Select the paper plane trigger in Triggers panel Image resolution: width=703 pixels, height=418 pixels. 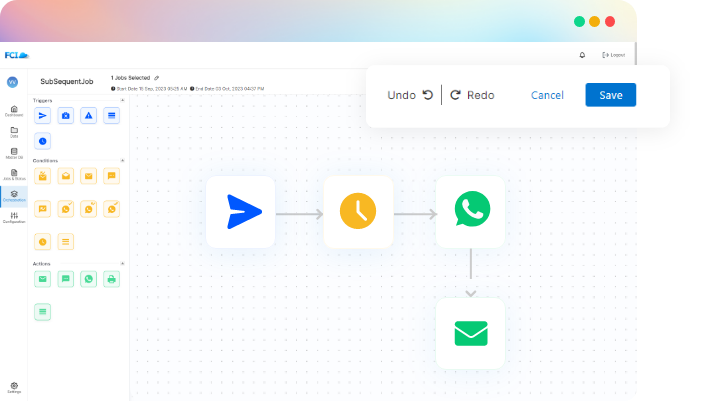[42, 116]
